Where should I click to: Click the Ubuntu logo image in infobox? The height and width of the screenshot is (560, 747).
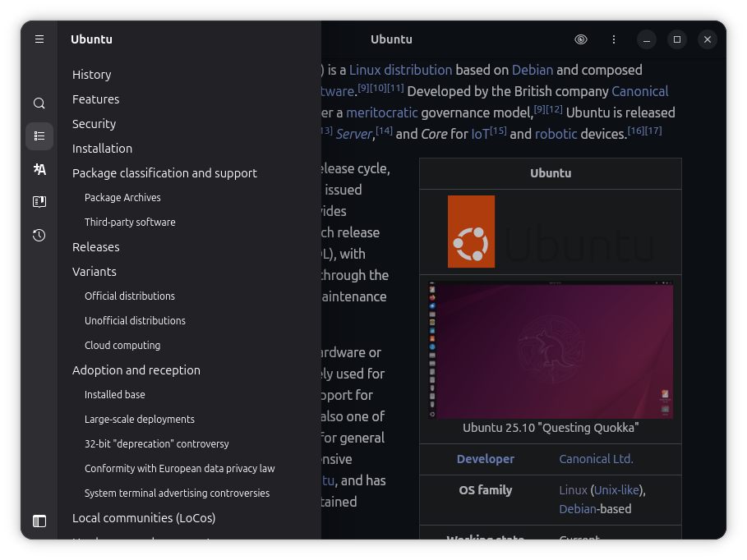(551, 232)
